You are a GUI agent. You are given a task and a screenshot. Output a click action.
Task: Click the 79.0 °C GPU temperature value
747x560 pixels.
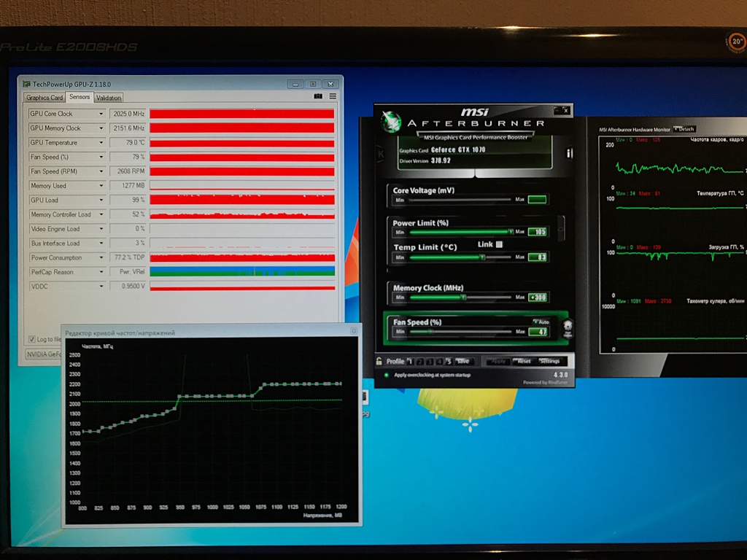click(128, 142)
